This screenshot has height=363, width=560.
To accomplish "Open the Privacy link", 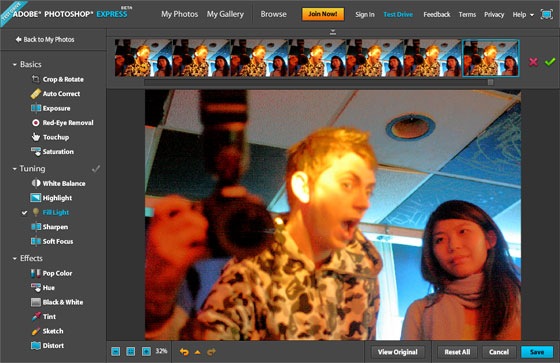I will 494,15.
